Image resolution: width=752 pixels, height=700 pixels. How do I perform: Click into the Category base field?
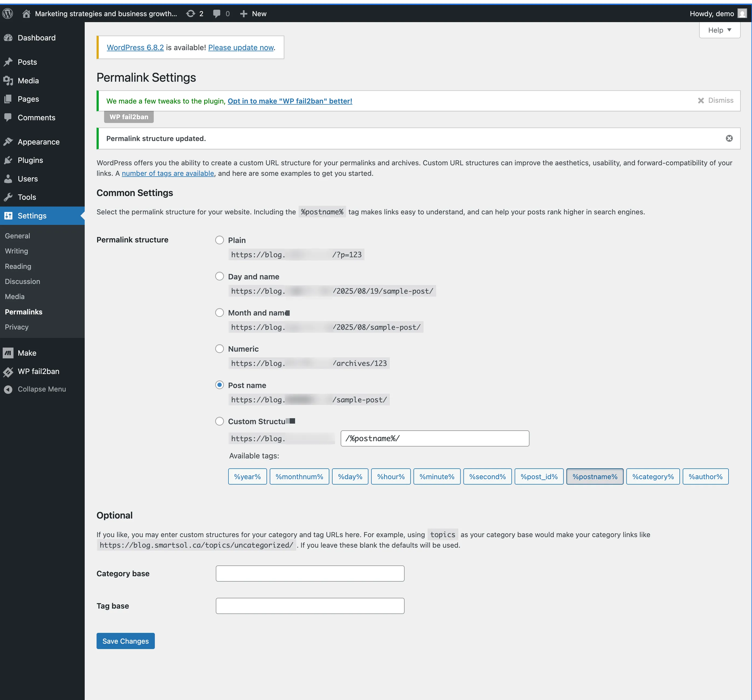tap(310, 573)
